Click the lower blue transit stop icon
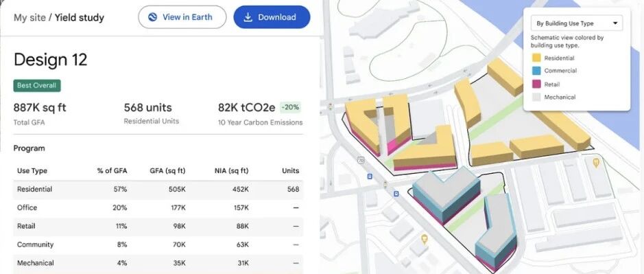The width and height of the screenshot is (644, 274). point(396,194)
